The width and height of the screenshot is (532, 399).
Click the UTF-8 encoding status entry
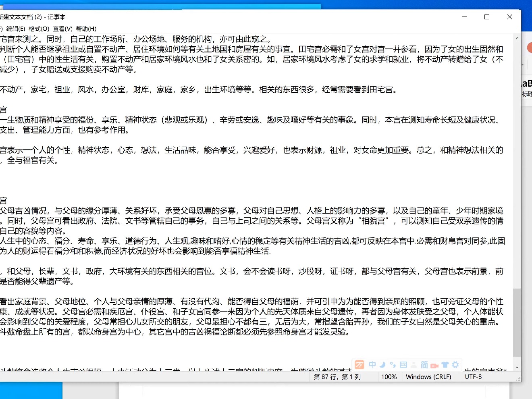[x=473, y=377]
